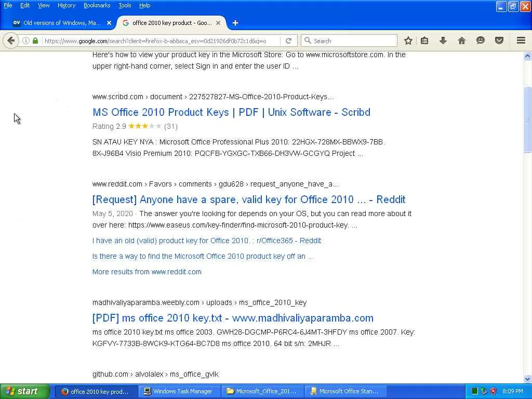Open the File menu

click(x=8, y=5)
